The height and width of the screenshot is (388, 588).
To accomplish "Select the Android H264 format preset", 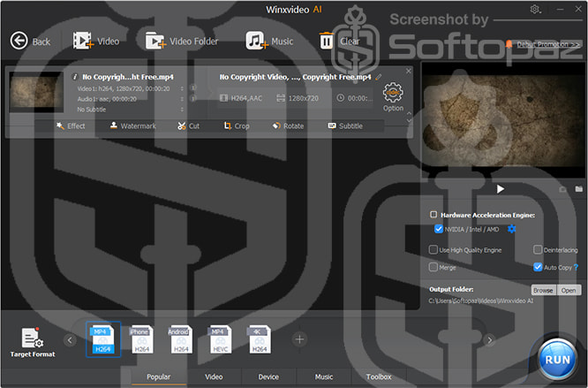I will 181,339.
